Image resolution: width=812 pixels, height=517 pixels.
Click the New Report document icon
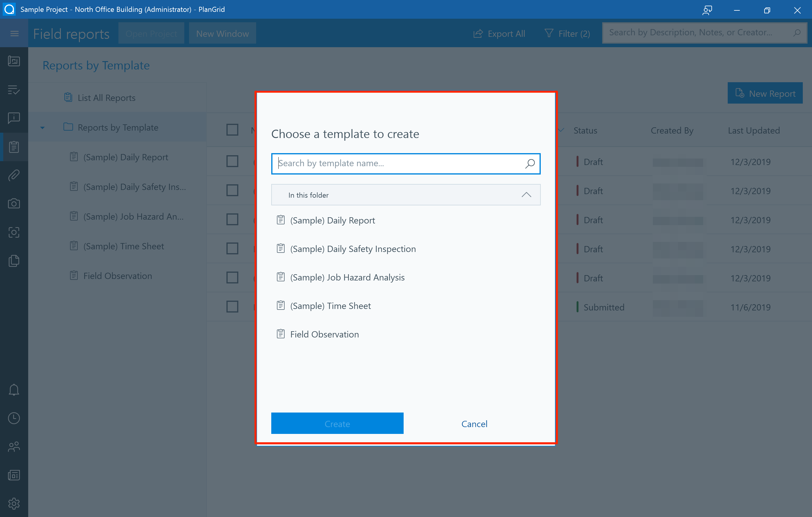[x=740, y=93]
